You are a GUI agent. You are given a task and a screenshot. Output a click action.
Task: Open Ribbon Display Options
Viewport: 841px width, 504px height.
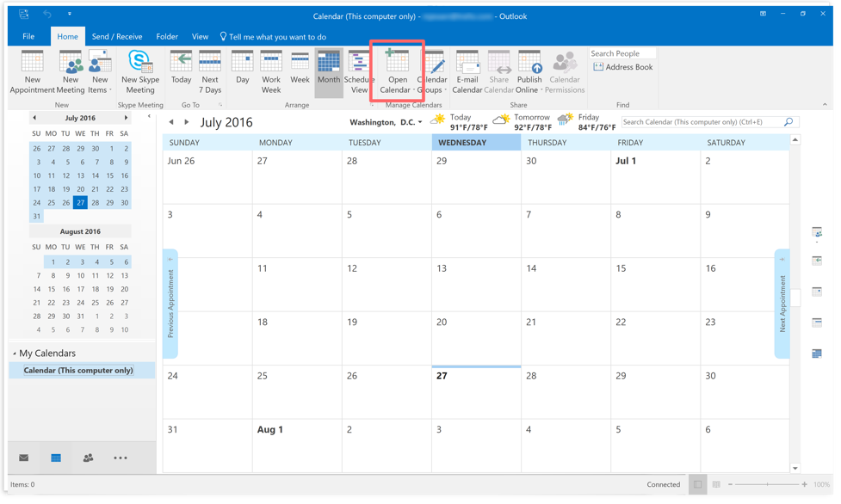click(x=763, y=14)
